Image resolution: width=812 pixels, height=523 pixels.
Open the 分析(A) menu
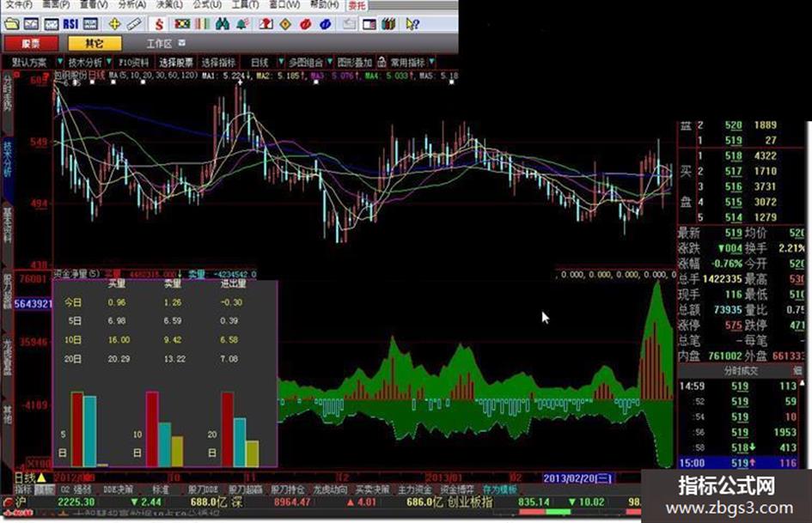pyautogui.click(x=131, y=4)
